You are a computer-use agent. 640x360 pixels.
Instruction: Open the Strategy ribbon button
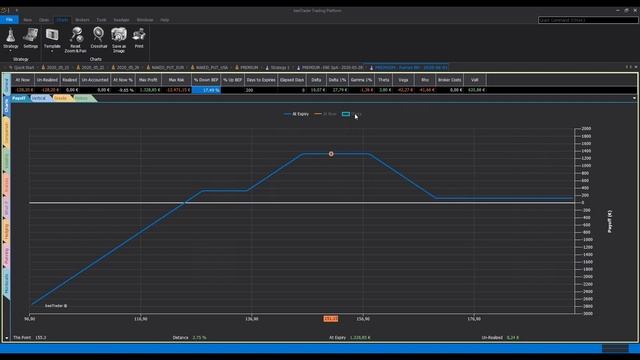tap(11, 38)
